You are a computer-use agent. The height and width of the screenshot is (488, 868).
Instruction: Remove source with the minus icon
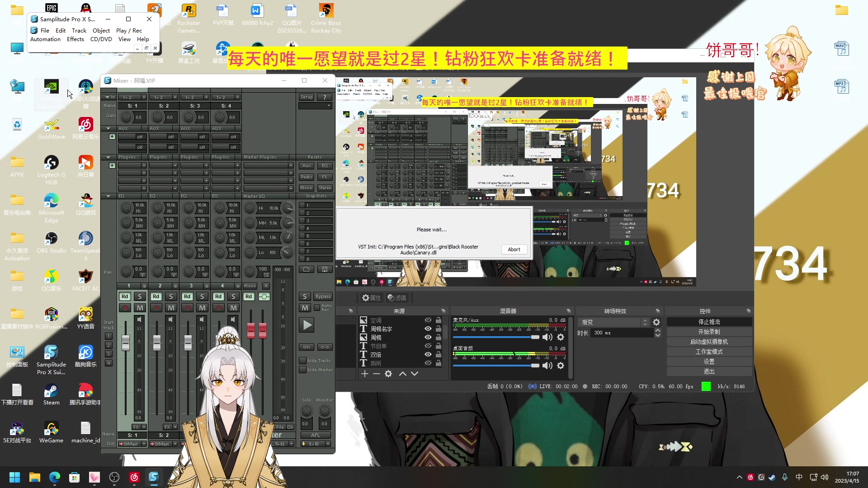click(x=376, y=374)
